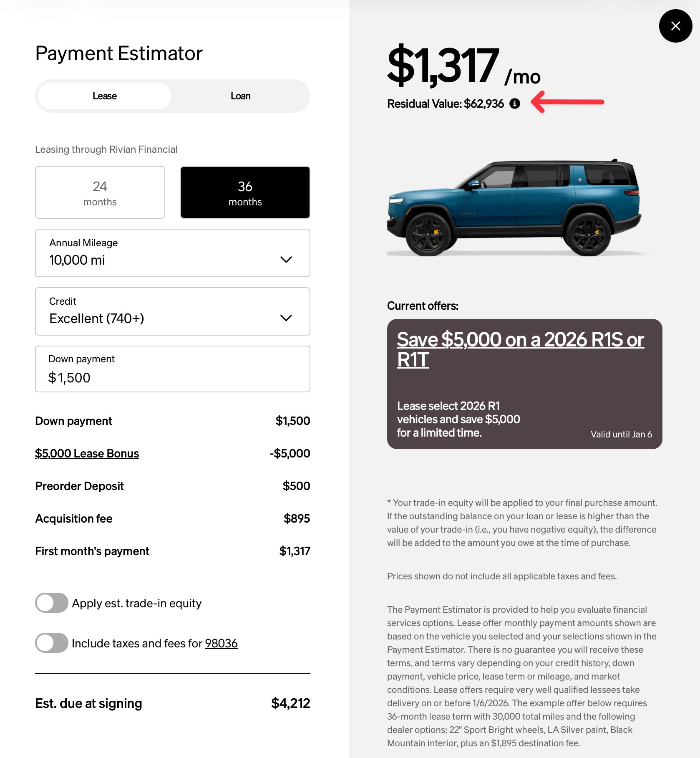Click the Est. due at signing total

pyautogui.click(x=290, y=703)
